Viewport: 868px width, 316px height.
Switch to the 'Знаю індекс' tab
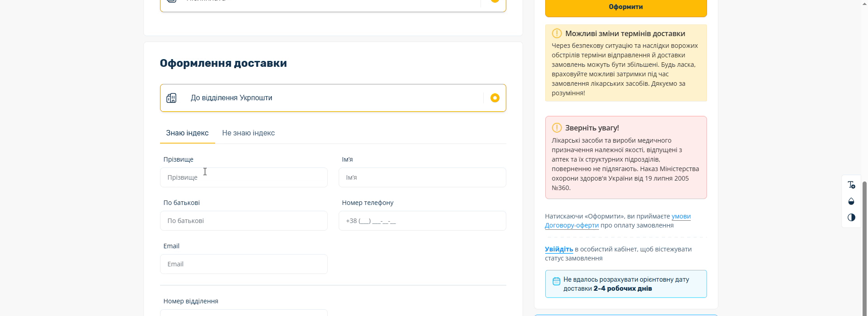click(x=187, y=133)
